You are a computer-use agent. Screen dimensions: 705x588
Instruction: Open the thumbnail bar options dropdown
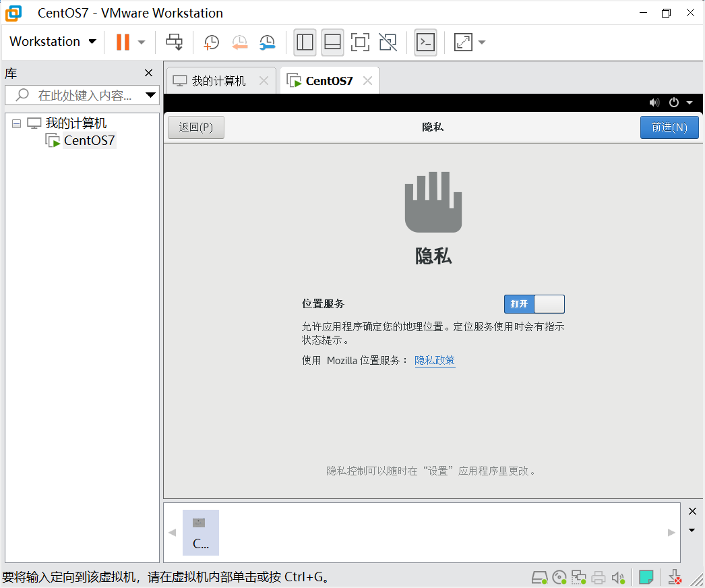692,530
